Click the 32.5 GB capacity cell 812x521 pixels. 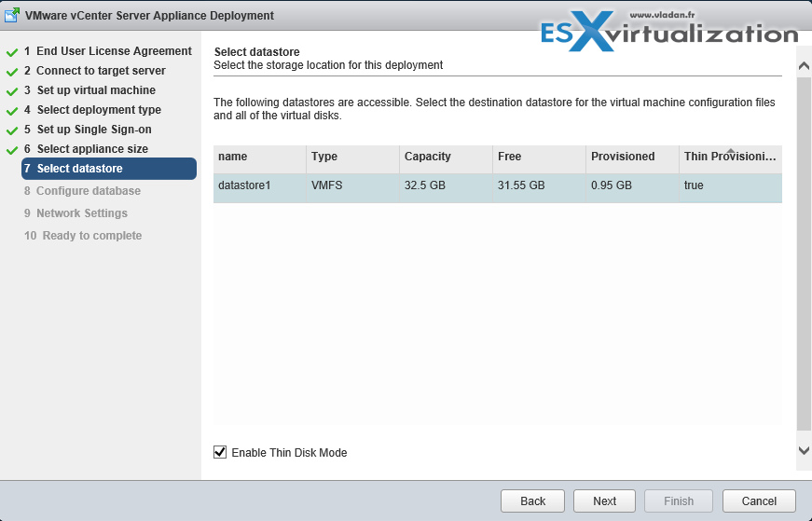(446, 188)
